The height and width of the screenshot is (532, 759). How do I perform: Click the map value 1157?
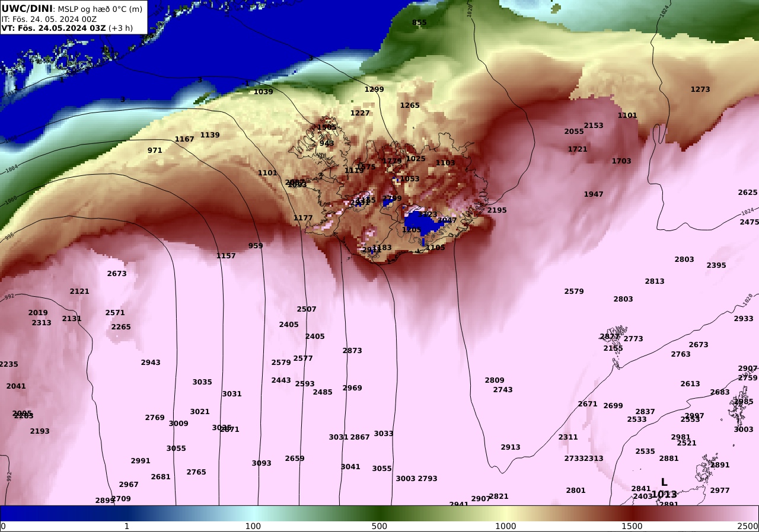click(x=226, y=256)
